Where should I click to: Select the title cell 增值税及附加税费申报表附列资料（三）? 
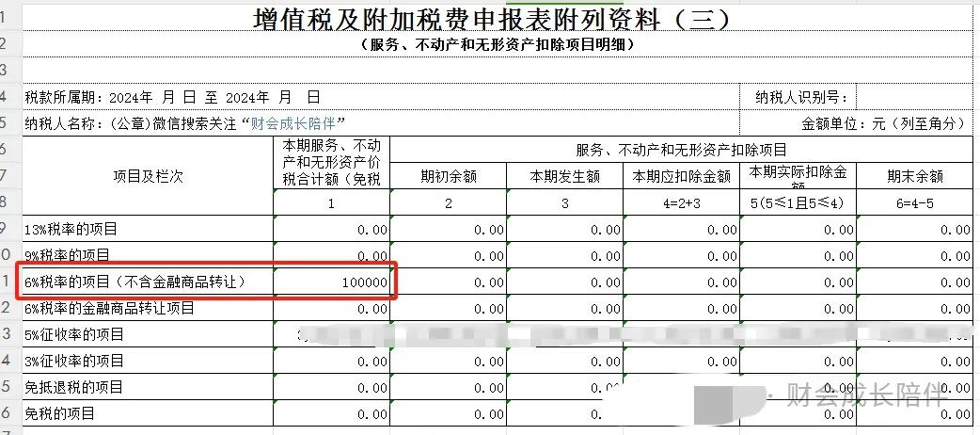pyautogui.click(x=498, y=18)
